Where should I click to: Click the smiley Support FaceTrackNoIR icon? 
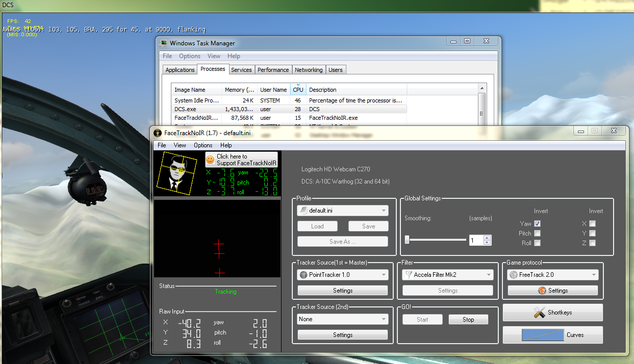tap(210, 160)
